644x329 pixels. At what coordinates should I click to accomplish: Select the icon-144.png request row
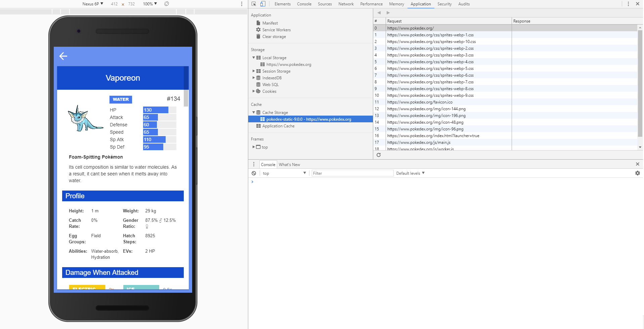(x=505, y=109)
